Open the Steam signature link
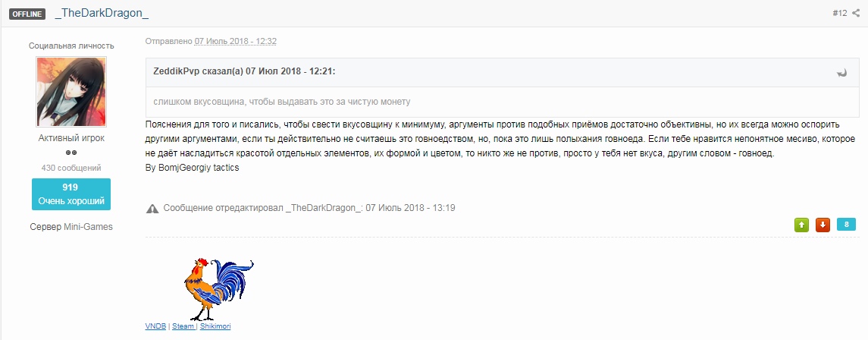868x340 pixels. (183, 326)
